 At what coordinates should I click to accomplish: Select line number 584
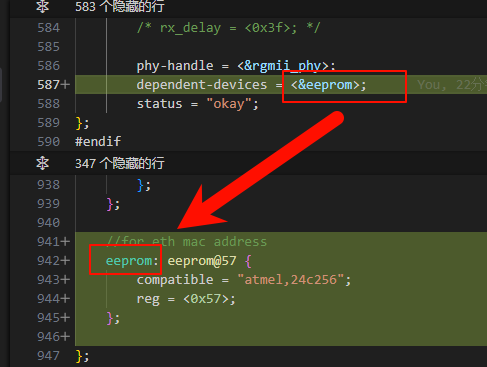(49, 28)
